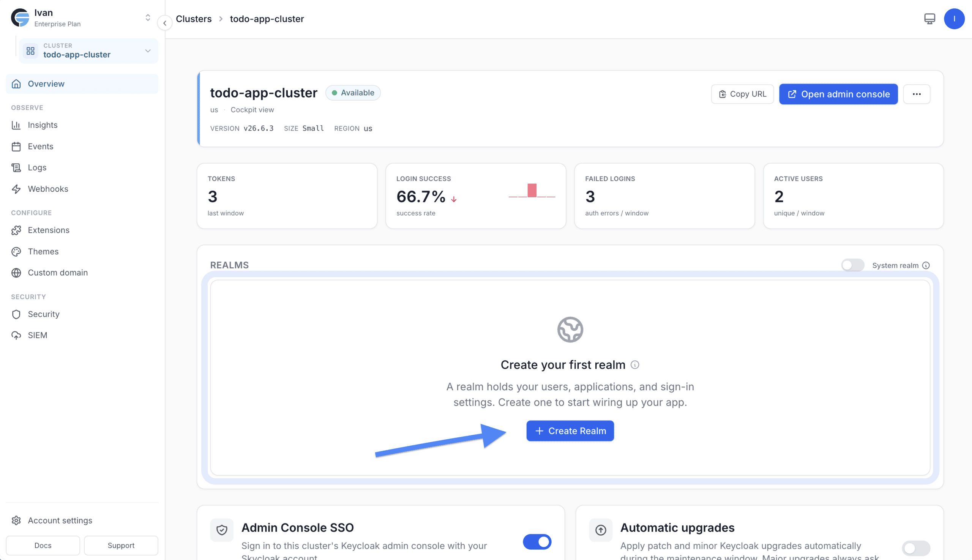972x560 pixels.
Task: Click the Docs button
Action: coord(43,545)
